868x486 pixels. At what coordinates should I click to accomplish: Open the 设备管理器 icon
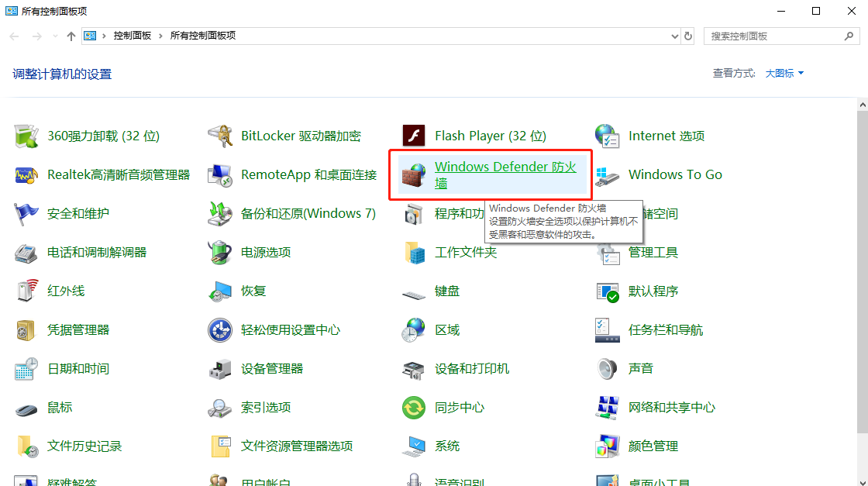click(x=220, y=369)
